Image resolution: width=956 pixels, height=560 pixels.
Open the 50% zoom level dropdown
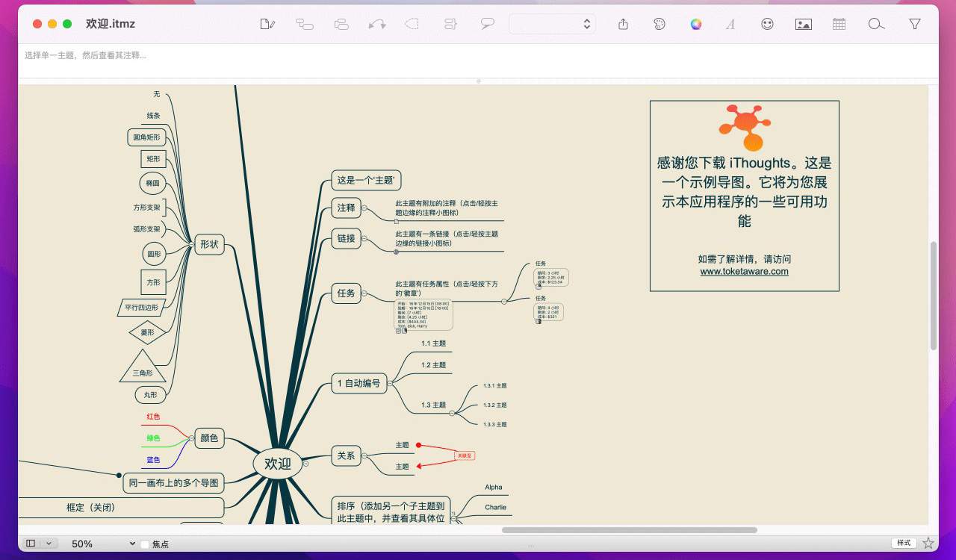tap(103, 544)
